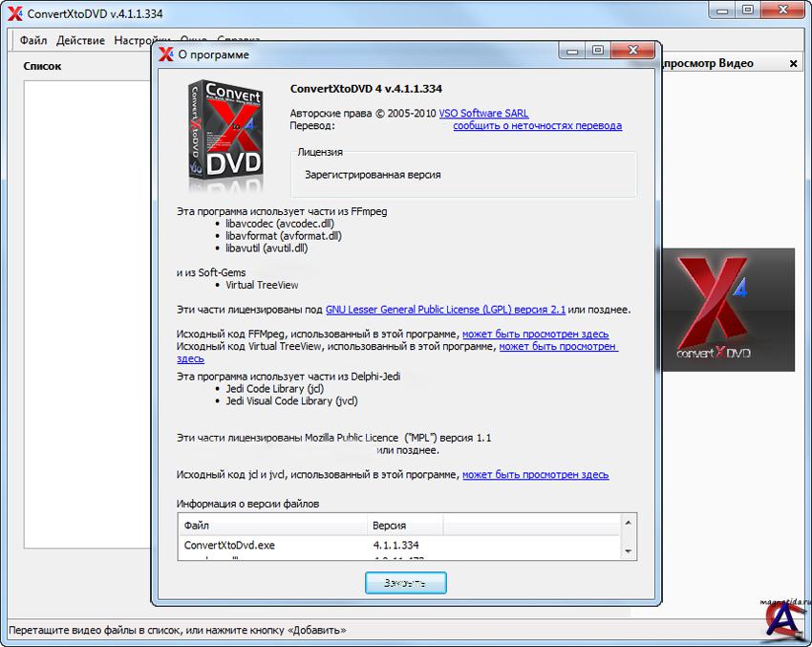Open the FFMpeg source code link

tap(535, 334)
